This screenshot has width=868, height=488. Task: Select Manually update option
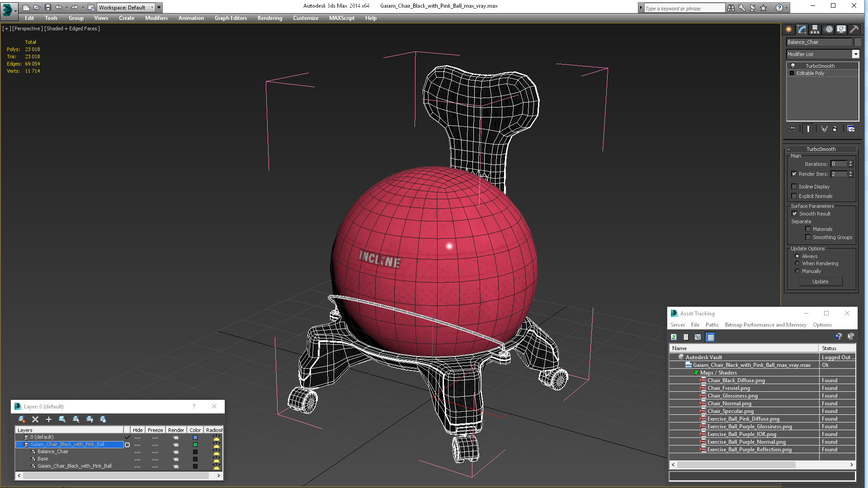click(797, 271)
